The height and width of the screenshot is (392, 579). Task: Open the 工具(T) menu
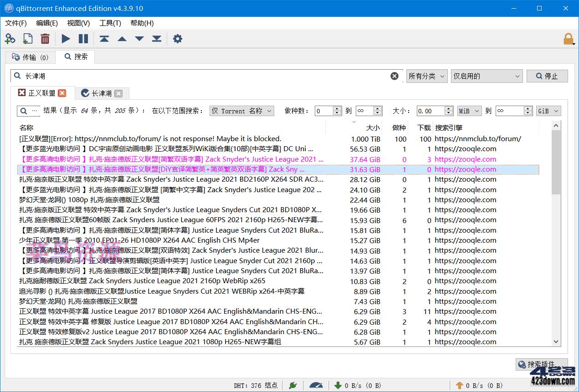pyautogui.click(x=109, y=23)
